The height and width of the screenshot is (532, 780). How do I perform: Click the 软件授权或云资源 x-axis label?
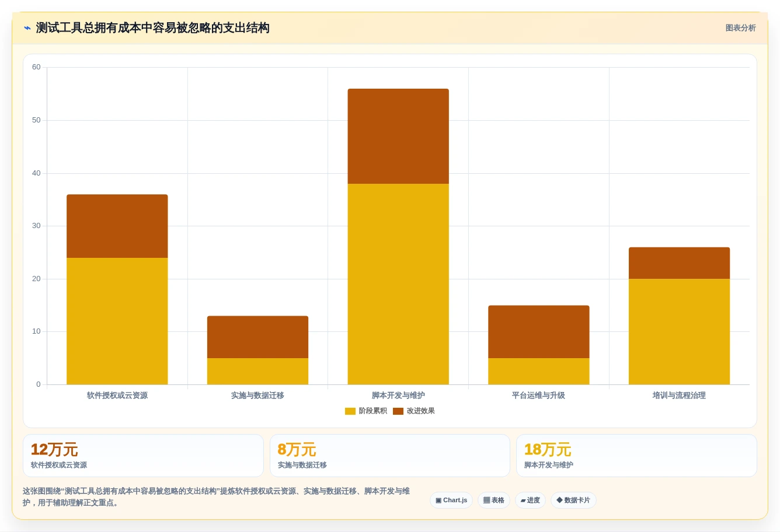click(x=117, y=395)
